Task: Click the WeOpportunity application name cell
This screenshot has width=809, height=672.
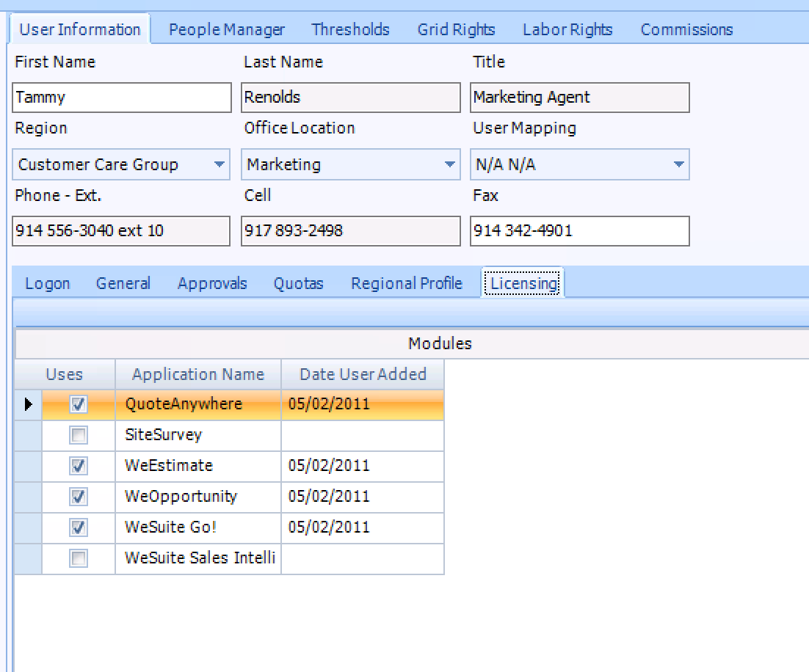Action: pyautogui.click(x=198, y=497)
